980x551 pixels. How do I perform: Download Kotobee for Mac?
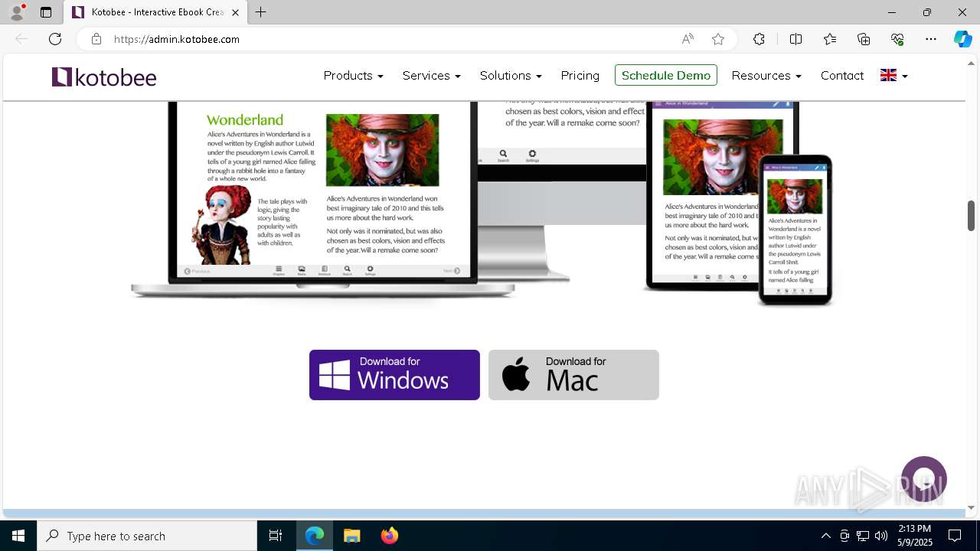point(573,375)
